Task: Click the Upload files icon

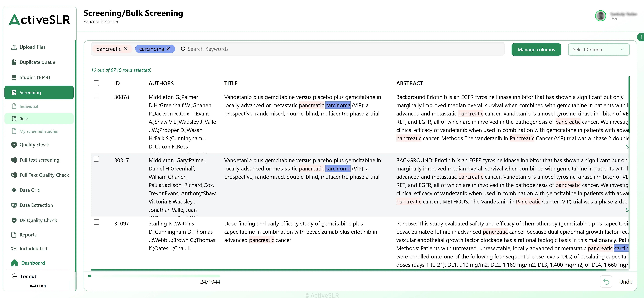Action: 14,47
